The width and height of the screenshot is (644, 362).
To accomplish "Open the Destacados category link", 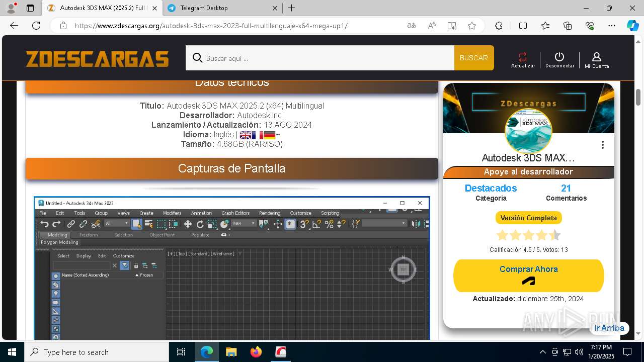I will pyautogui.click(x=491, y=188).
